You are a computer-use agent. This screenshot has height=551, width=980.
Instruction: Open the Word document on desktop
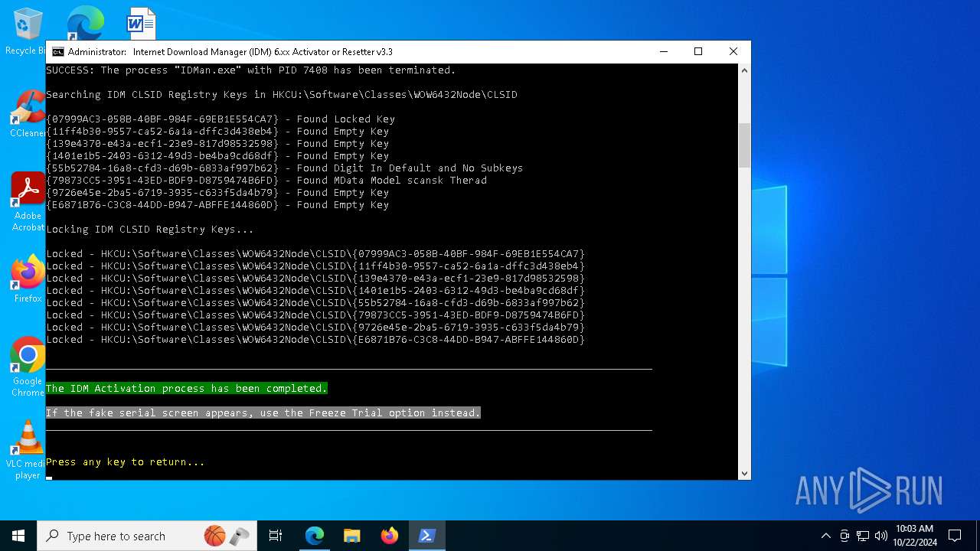(x=141, y=24)
